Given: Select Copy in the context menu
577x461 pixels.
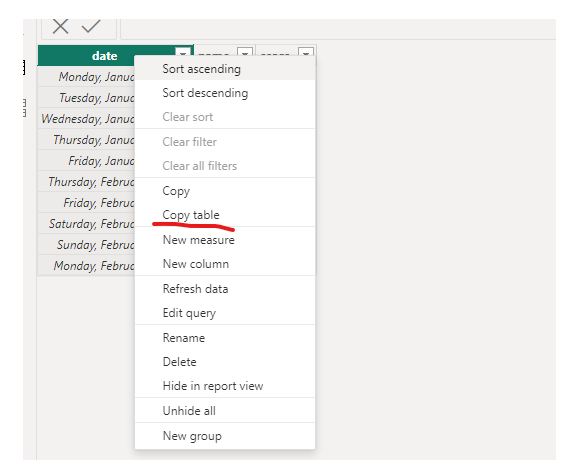Looking at the screenshot, I should (225, 191).
